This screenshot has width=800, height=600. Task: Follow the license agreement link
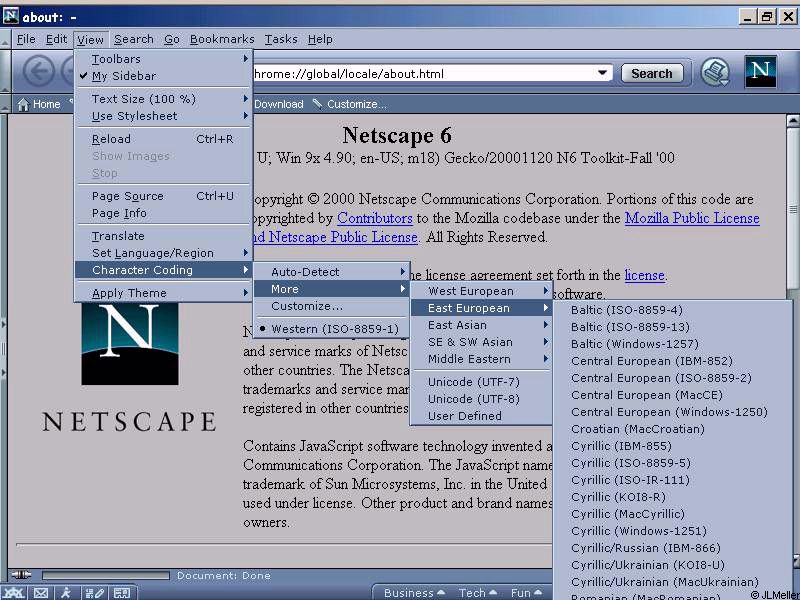tap(644, 276)
